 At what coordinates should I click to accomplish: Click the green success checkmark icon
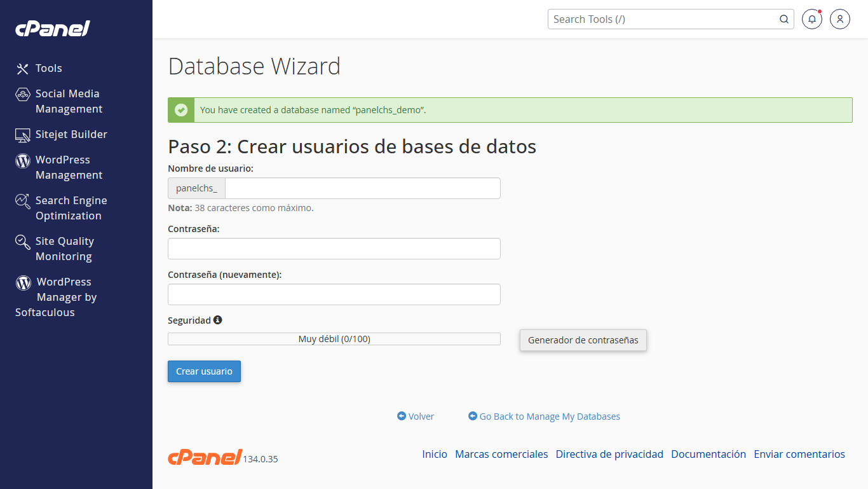tap(181, 110)
